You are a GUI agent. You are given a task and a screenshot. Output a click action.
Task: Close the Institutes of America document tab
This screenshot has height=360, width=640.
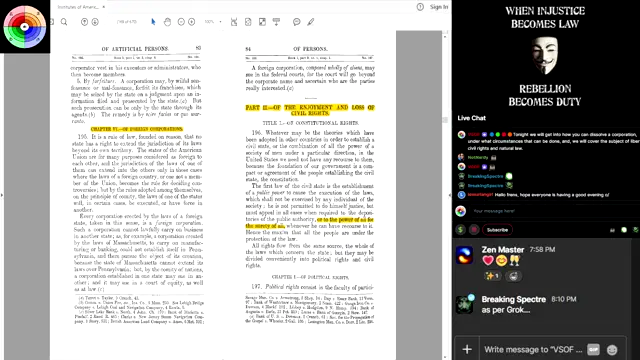(104, 7)
